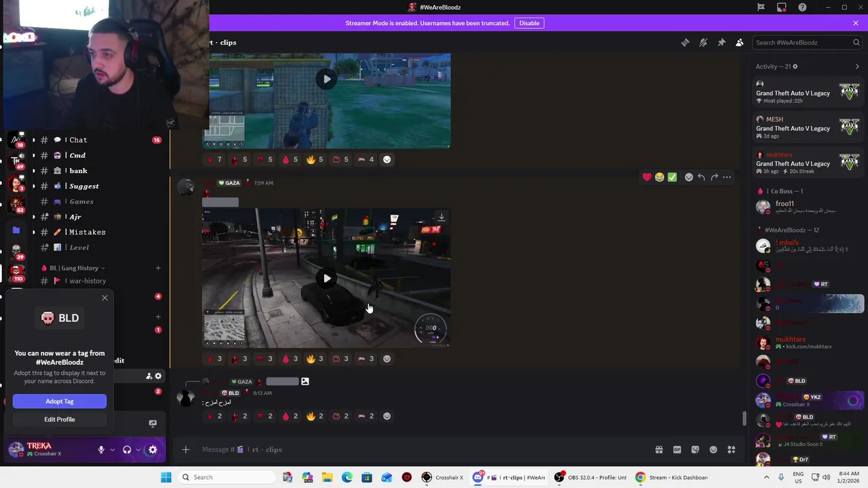
Task: Add reaction below the night clip
Action: tap(387, 359)
